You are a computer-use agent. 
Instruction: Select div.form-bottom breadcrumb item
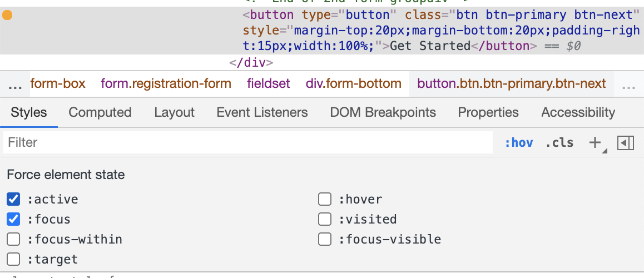pyautogui.click(x=353, y=84)
